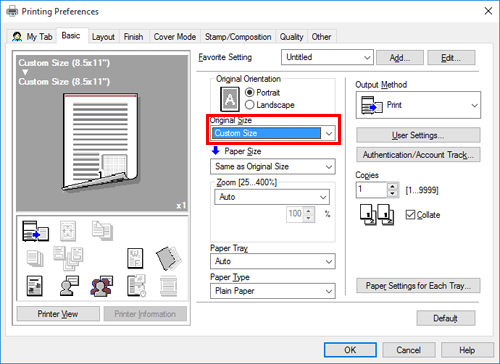Open the Favorite Setting dropdown showing Untitled
Screen dimensions: 500x364
click(327, 57)
